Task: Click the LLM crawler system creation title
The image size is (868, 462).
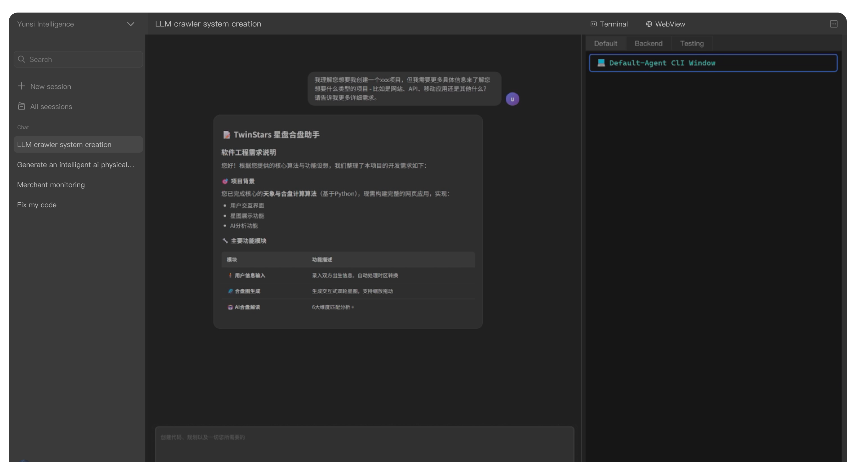Action: click(208, 24)
